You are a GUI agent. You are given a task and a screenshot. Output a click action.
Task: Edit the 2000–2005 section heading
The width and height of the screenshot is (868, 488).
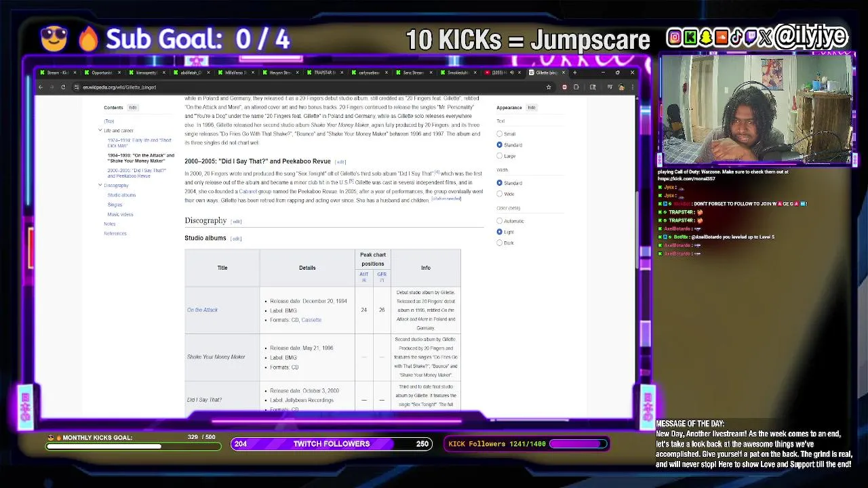click(340, 162)
